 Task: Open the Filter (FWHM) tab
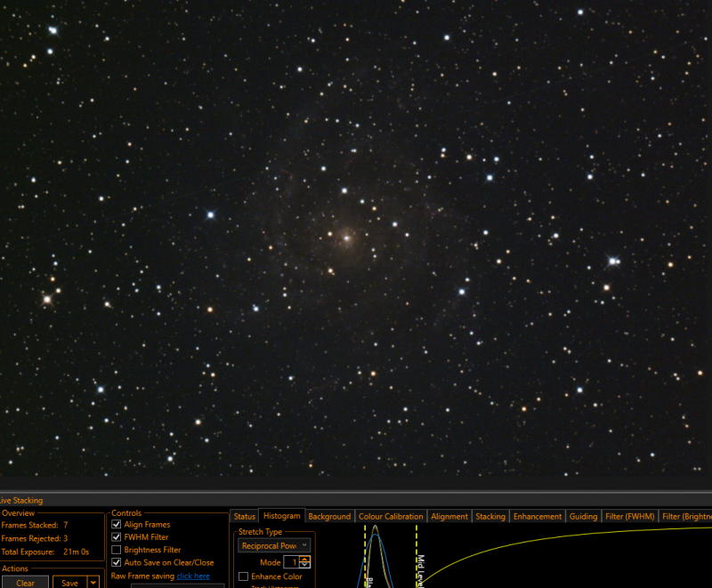point(630,516)
